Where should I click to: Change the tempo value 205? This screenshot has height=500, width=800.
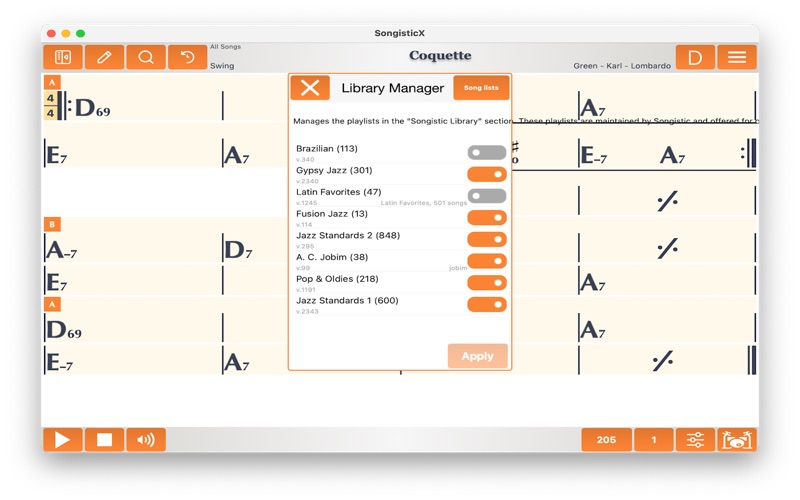click(x=606, y=440)
